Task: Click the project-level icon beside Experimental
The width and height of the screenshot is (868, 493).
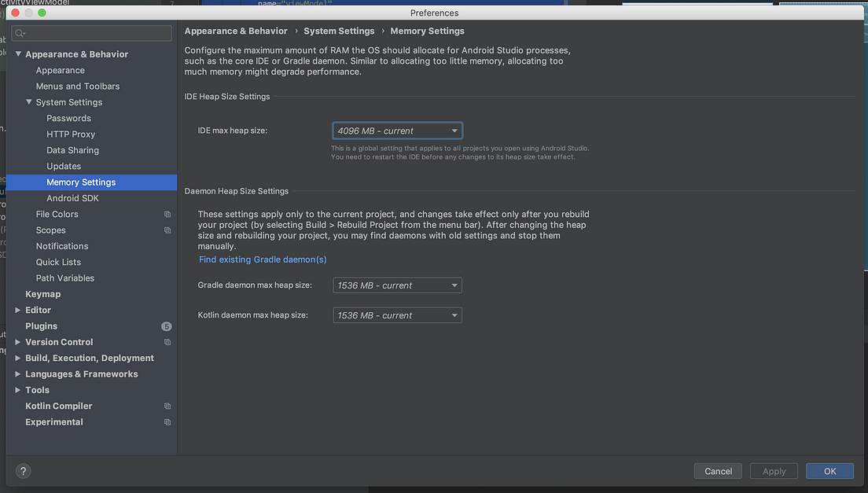Action: click(167, 422)
